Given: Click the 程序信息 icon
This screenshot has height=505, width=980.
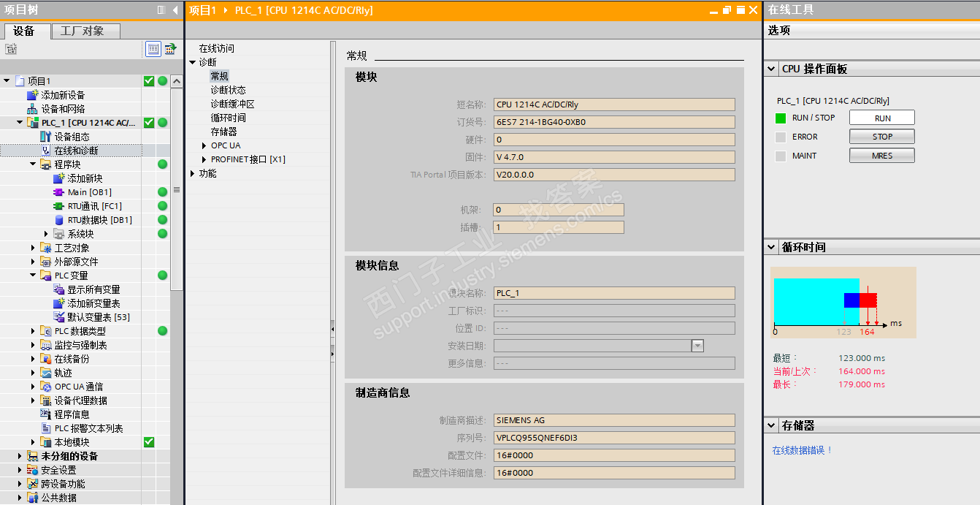Looking at the screenshot, I should click(x=46, y=414).
